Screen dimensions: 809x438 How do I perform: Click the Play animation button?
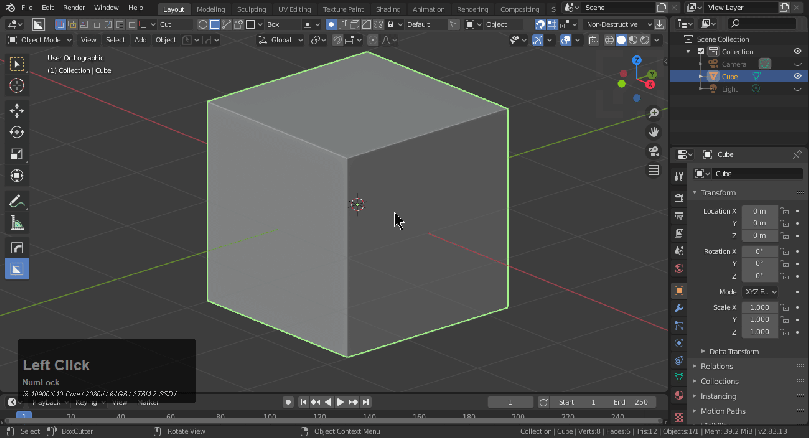point(340,402)
